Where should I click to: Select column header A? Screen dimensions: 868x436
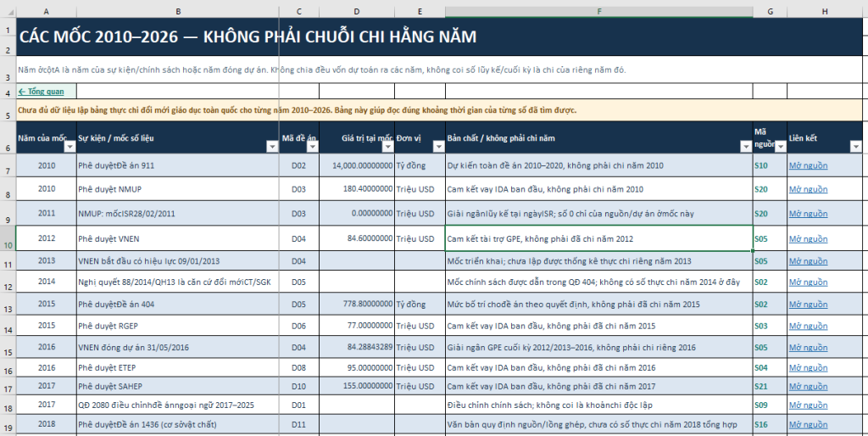pos(47,12)
